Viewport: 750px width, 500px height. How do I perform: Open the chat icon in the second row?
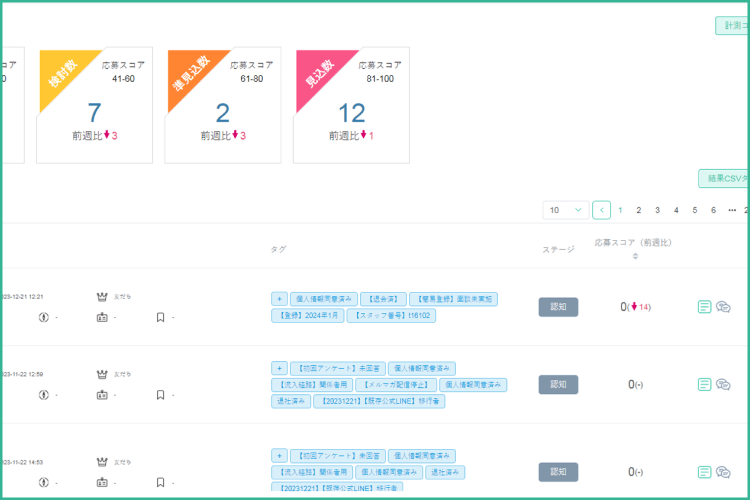pyautogui.click(x=723, y=384)
